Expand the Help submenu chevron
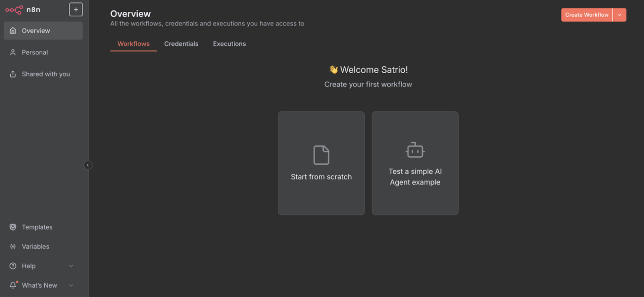Viewport: 644px width, 297px height. click(x=71, y=266)
